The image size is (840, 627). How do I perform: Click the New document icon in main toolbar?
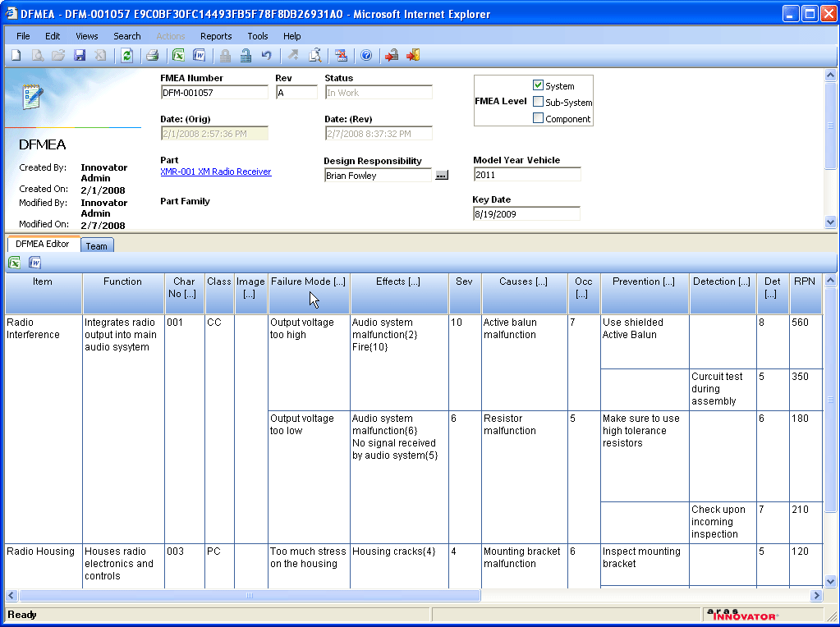[16, 56]
